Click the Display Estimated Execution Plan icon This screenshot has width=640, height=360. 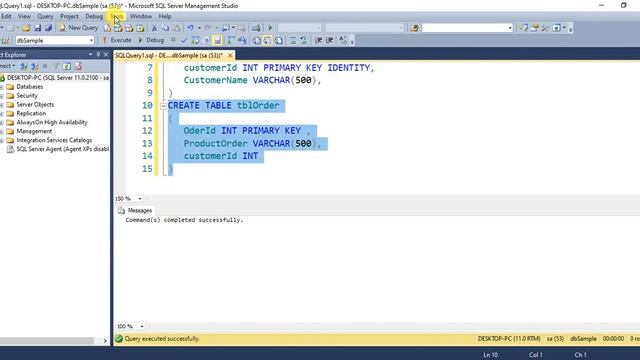(195, 40)
